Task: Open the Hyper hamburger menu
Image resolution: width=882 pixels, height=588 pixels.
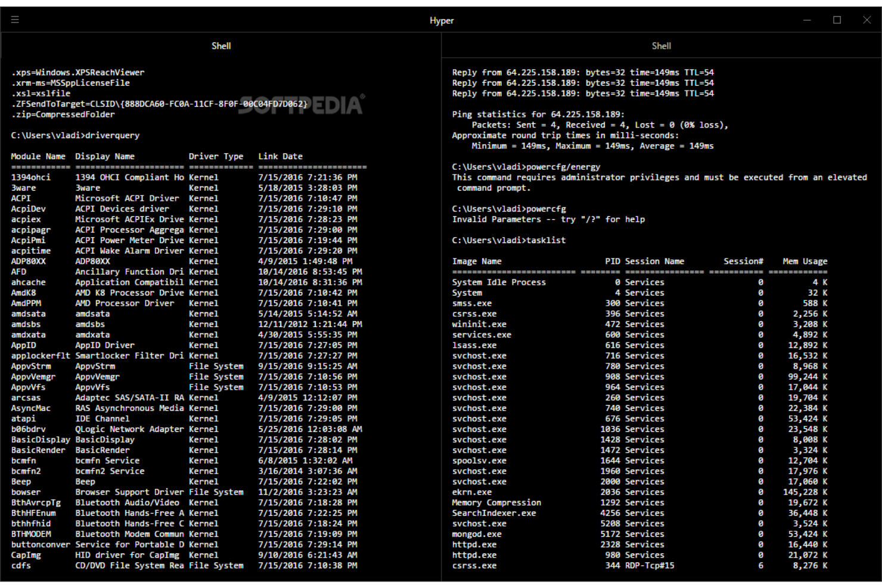Action: coord(15,19)
